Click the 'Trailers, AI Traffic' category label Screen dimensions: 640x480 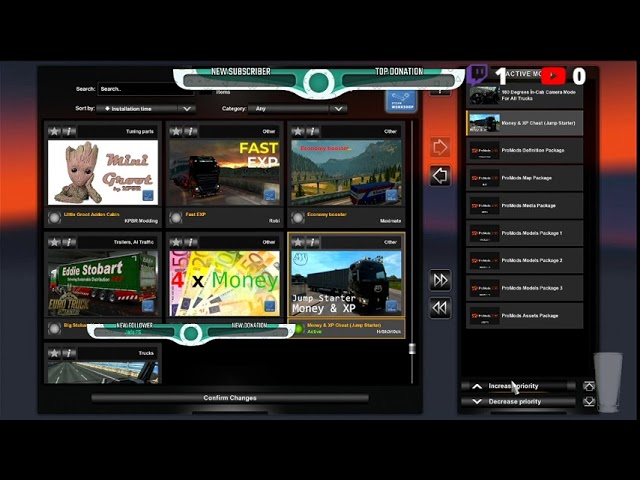point(133,242)
